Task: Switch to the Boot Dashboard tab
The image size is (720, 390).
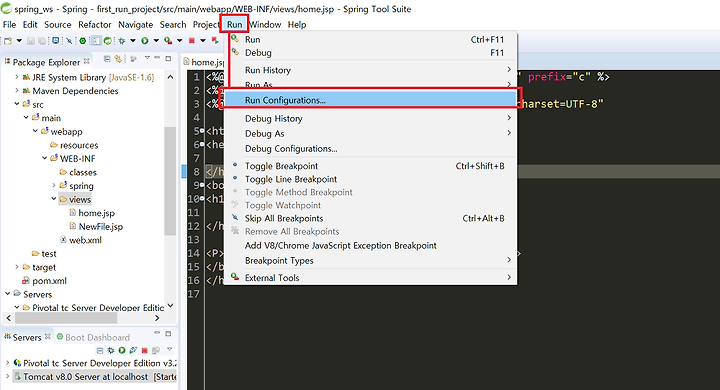Action: [x=93, y=337]
